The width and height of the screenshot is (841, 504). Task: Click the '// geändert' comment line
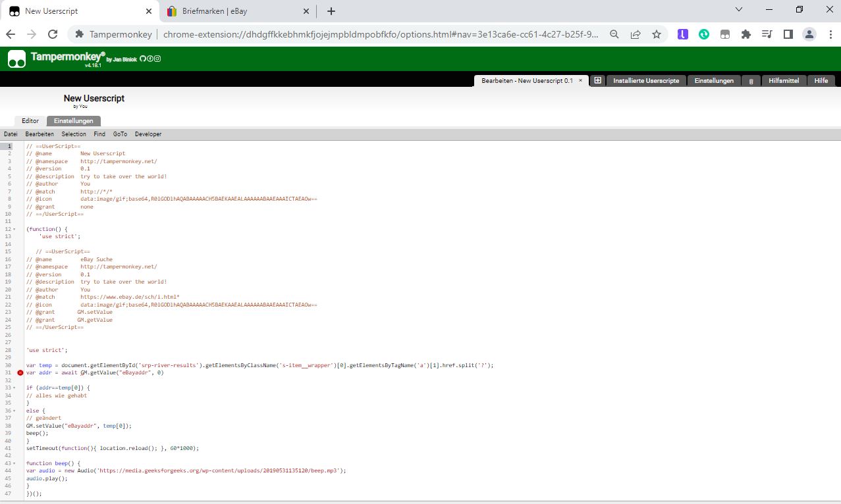43,418
